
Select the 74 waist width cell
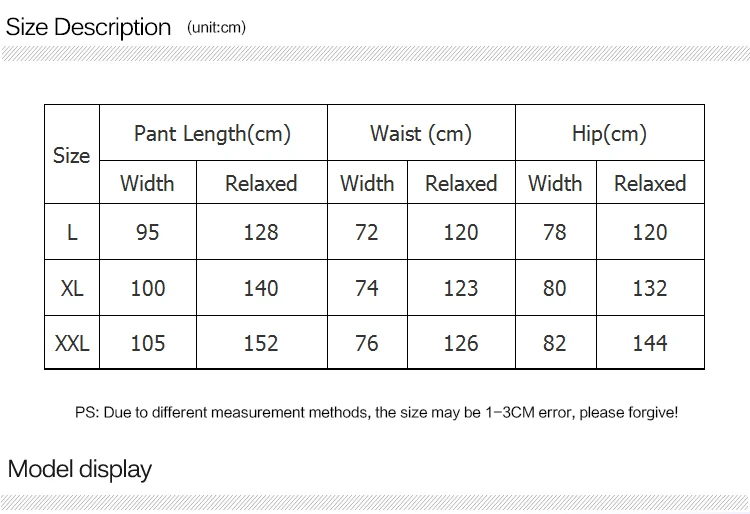pos(367,288)
